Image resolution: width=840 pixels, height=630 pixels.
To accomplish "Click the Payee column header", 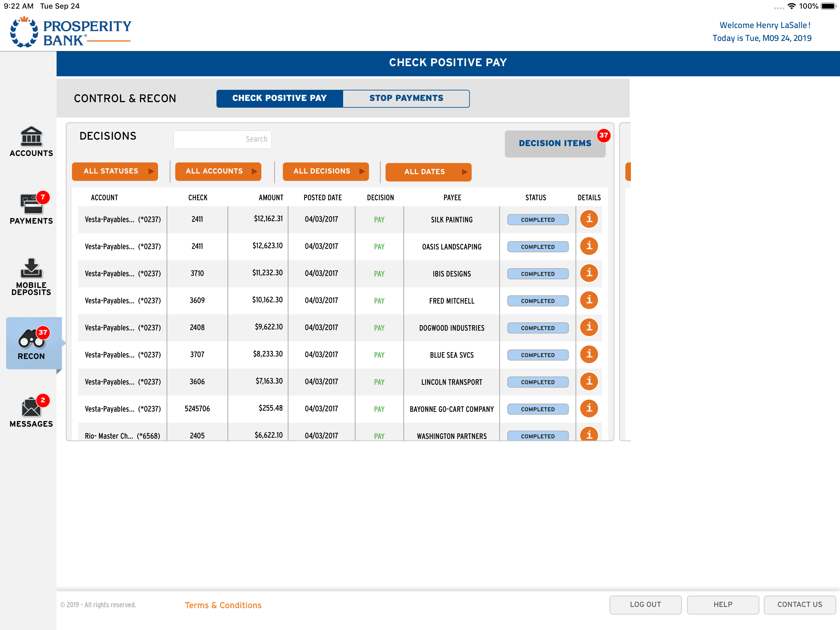I will point(452,197).
